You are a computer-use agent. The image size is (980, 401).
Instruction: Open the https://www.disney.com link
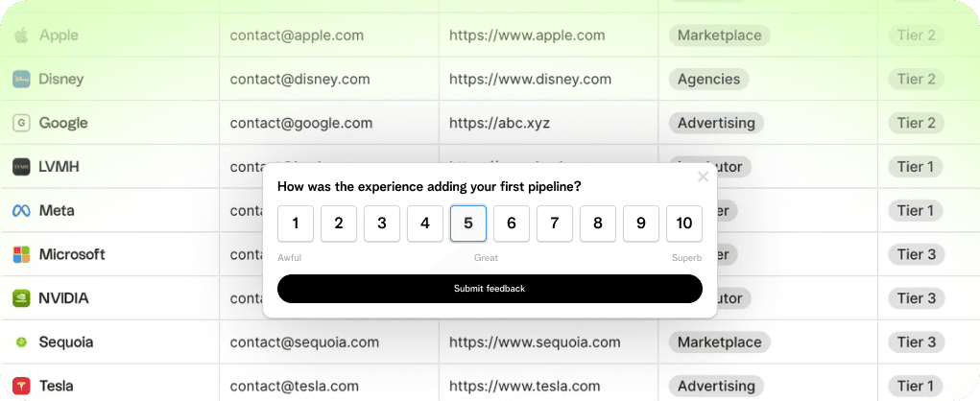pyautogui.click(x=530, y=80)
